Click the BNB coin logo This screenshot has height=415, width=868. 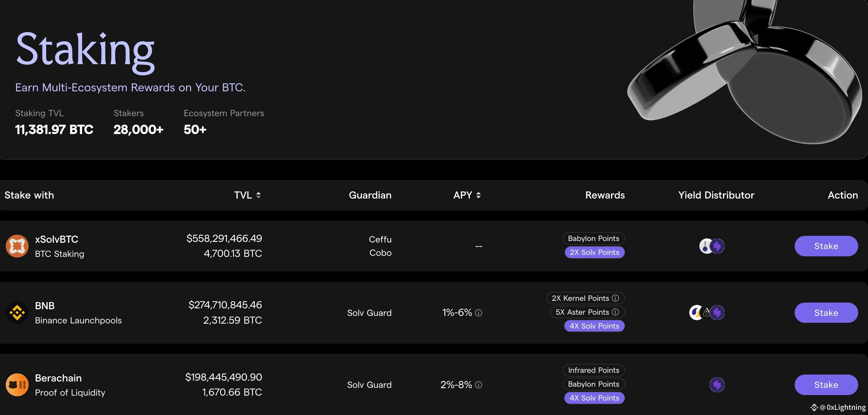[x=17, y=312]
